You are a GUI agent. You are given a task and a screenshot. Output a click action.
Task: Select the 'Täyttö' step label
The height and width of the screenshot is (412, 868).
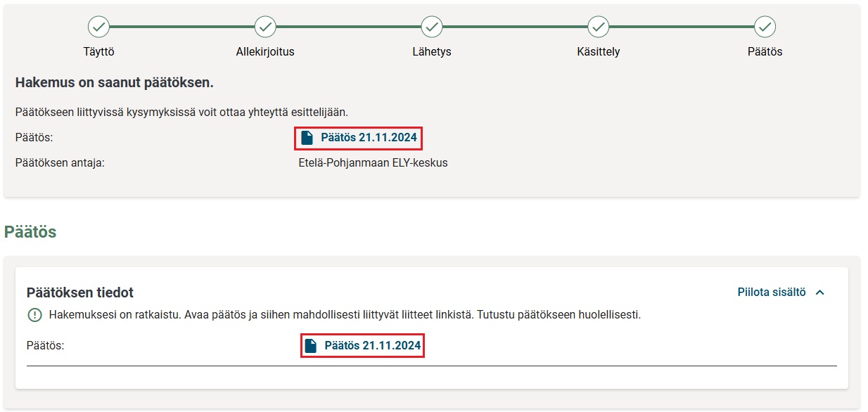click(x=98, y=52)
